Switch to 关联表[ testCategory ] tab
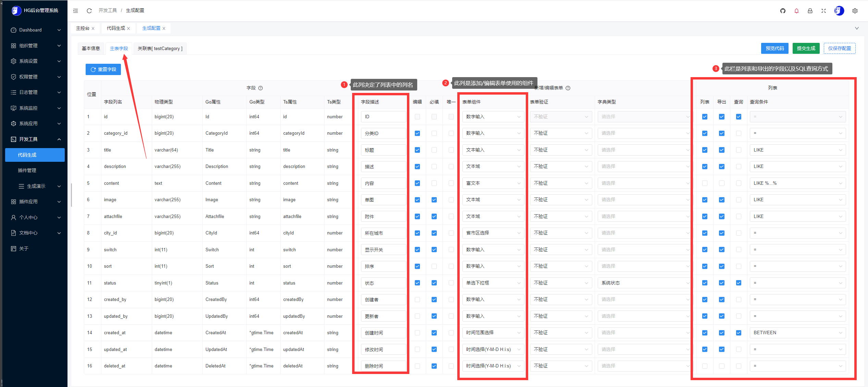Screen dimensions: 868x387 pyautogui.click(x=160, y=48)
